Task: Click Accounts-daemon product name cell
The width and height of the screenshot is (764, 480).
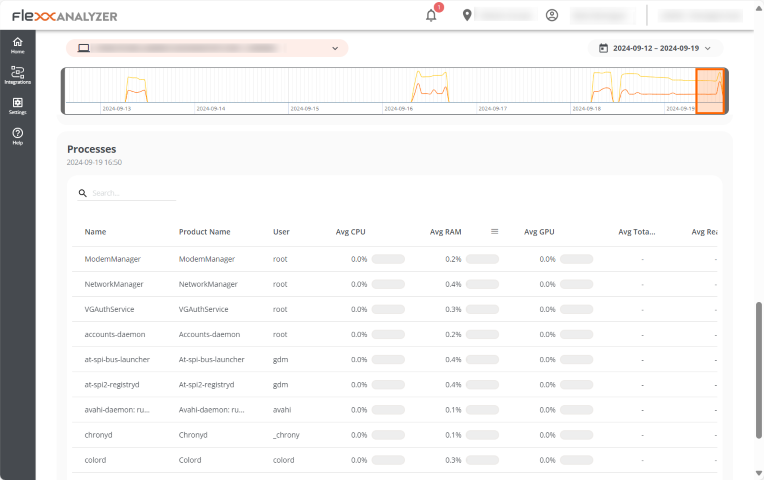Action: [x=209, y=334]
